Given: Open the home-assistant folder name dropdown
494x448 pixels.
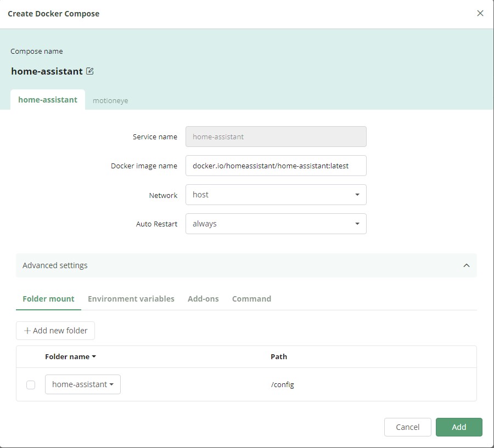Looking at the screenshot, I should [x=83, y=384].
